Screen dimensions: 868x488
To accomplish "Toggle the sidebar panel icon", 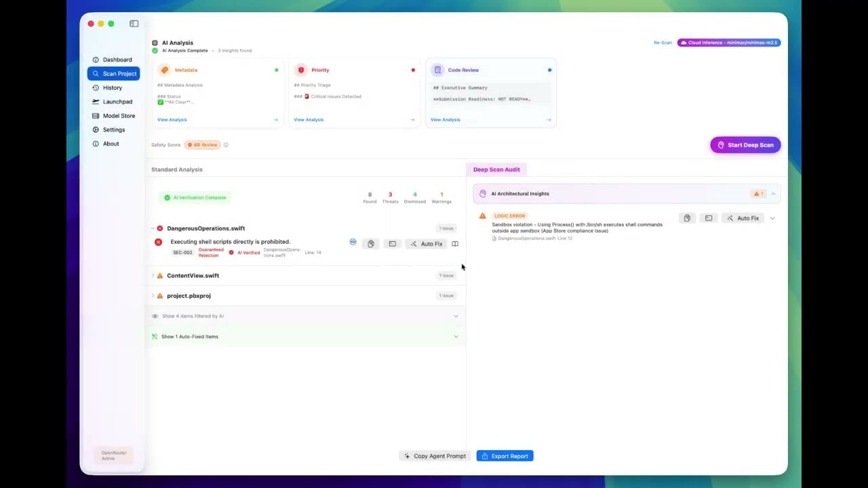I will coord(134,24).
